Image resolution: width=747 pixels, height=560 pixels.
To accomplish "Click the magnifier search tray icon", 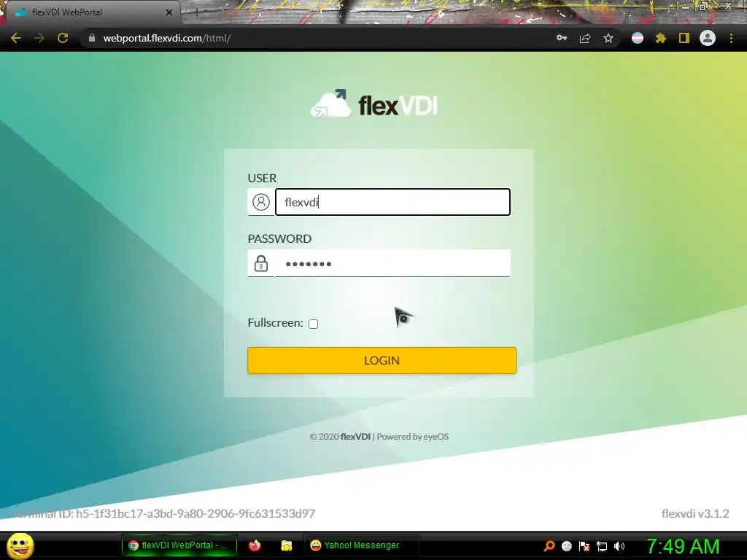I will tap(549, 546).
